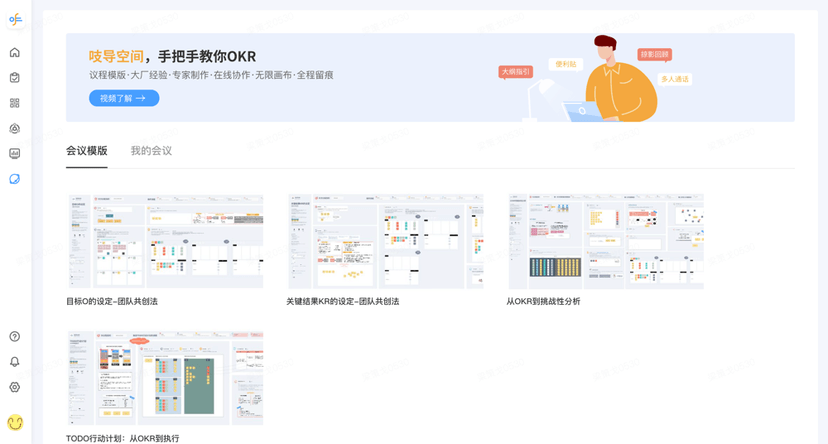Open the four-squares apps grid icon
The width and height of the screenshot is (828, 444).
pos(15,103)
